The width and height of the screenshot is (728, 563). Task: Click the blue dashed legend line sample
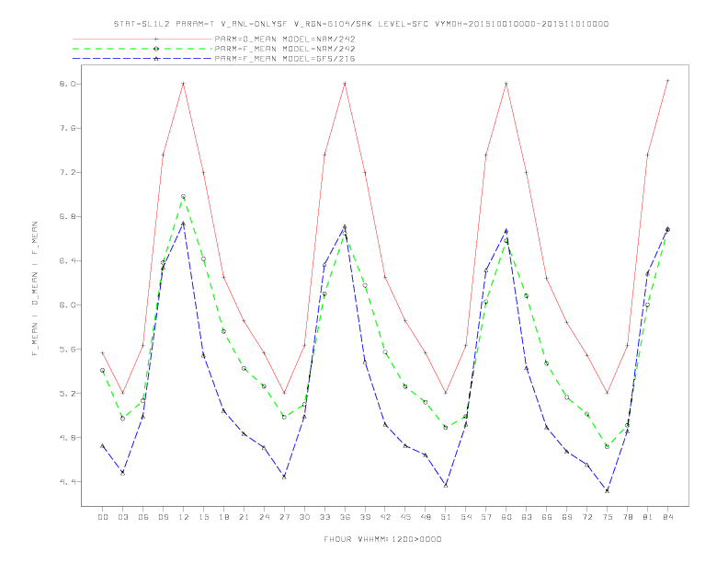[x=142, y=59]
